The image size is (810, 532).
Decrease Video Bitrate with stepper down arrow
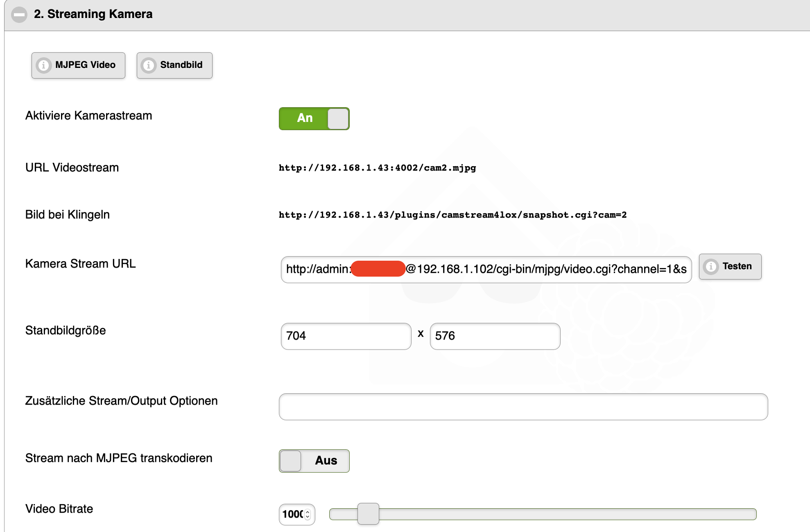pos(308,517)
